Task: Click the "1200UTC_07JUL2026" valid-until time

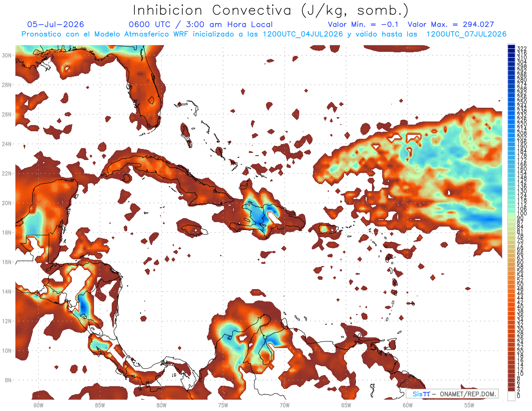Action: point(466,34)
